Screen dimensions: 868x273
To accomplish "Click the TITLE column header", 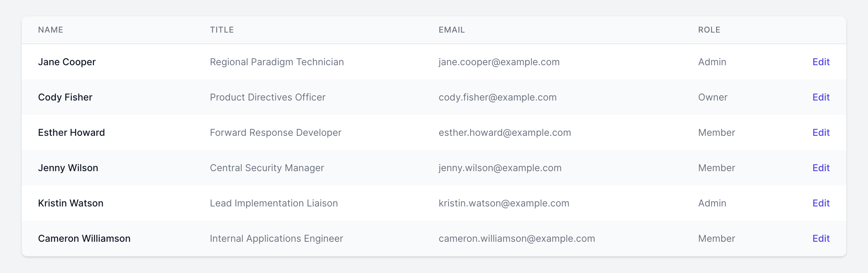I will pyautogui.click(x=222, y=30).
